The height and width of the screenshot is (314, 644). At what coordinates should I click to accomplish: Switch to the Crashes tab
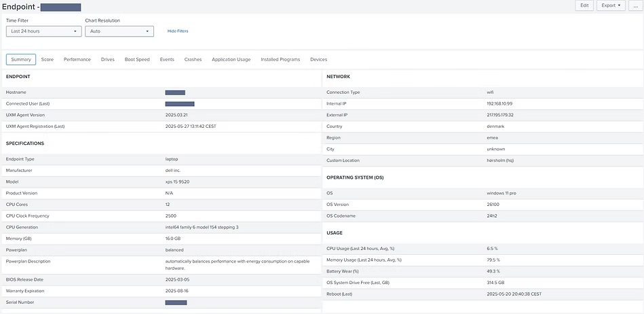coord(193,60)
